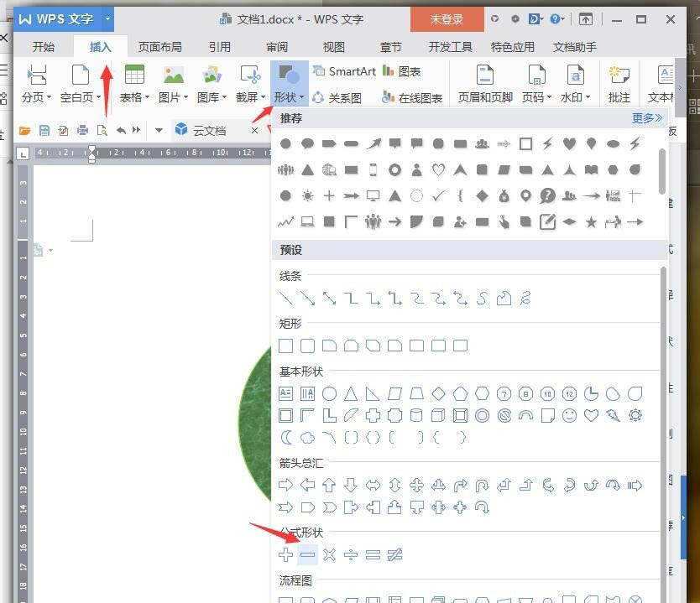The height and width of the screenshot is (603, 700).
Task: Choose the right arrow under 箭头总汇
Action: (x=285, y=485)
